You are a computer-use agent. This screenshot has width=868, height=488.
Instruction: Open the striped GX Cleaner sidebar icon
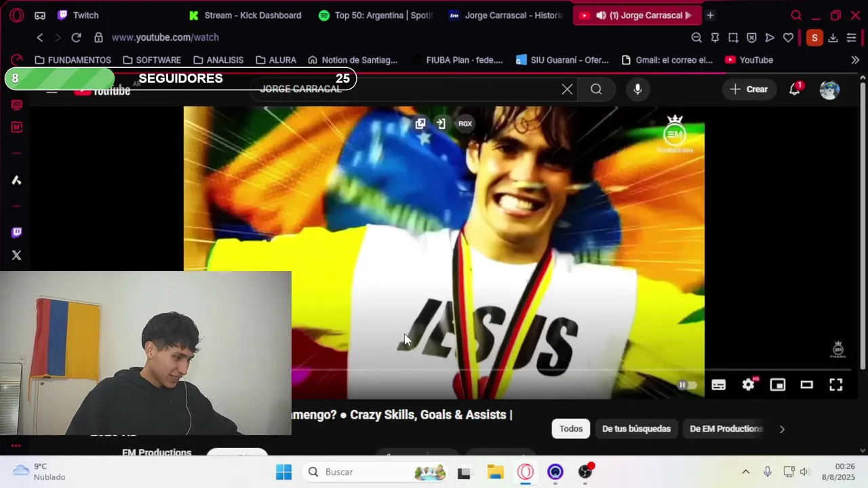coord(16,105)
